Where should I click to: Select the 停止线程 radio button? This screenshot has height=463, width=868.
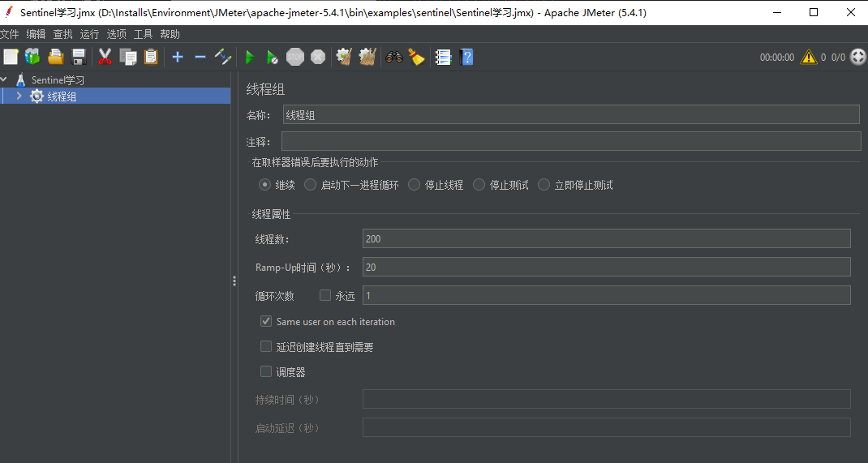[x=414, y=185]
